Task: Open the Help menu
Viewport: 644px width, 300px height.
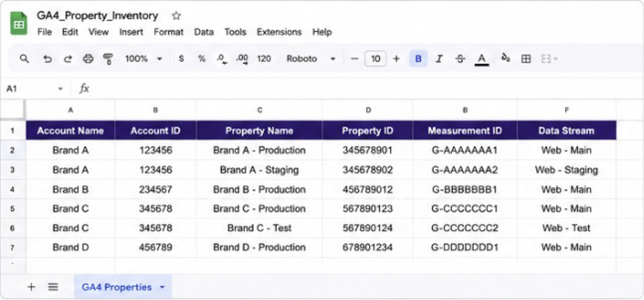Action: [322, 32]
